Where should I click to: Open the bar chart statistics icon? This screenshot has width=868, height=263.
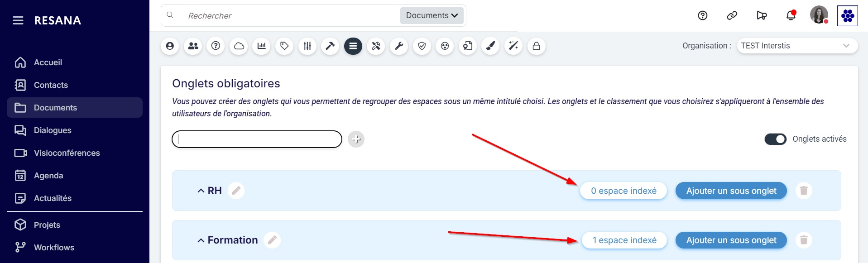coord(262,46)
